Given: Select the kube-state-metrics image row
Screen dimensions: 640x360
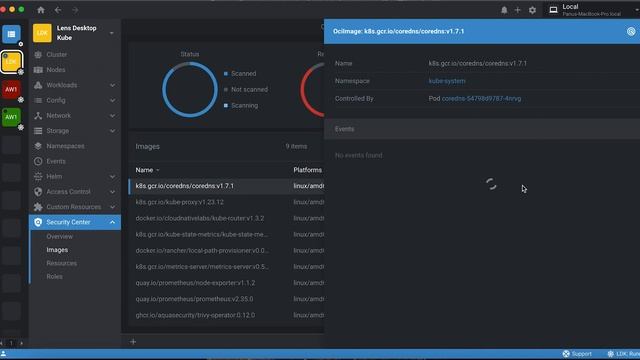Looking at the screenshot, I should click(226, 234).
